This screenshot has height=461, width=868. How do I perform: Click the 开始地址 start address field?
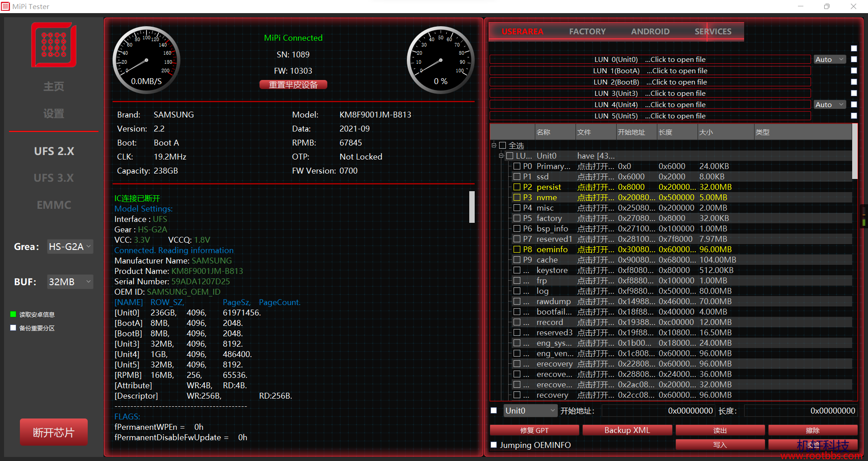[x=658, y=410]
